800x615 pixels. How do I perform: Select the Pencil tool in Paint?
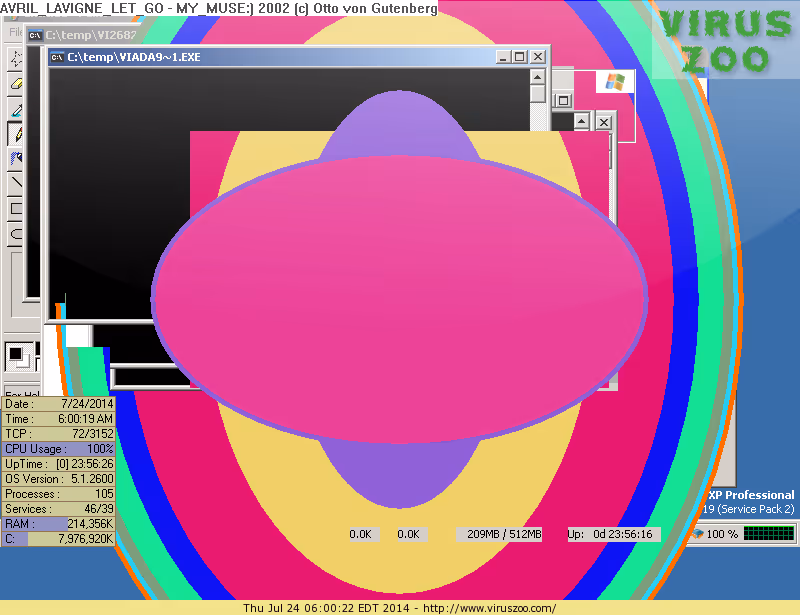tap(16, 134)
